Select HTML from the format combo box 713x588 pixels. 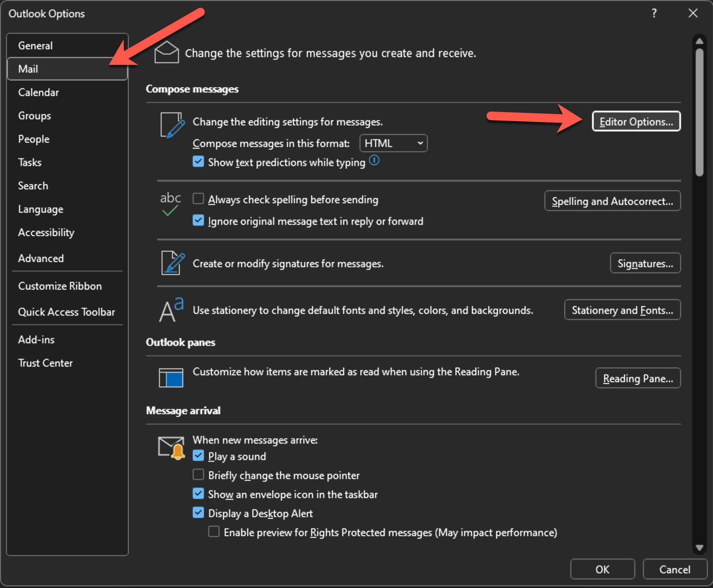392,143
